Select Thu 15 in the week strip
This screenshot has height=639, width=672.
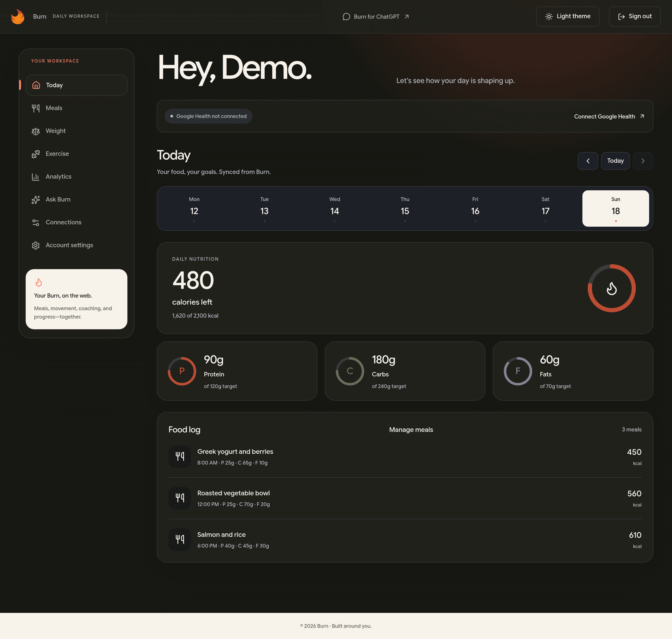tap(405, 208)
